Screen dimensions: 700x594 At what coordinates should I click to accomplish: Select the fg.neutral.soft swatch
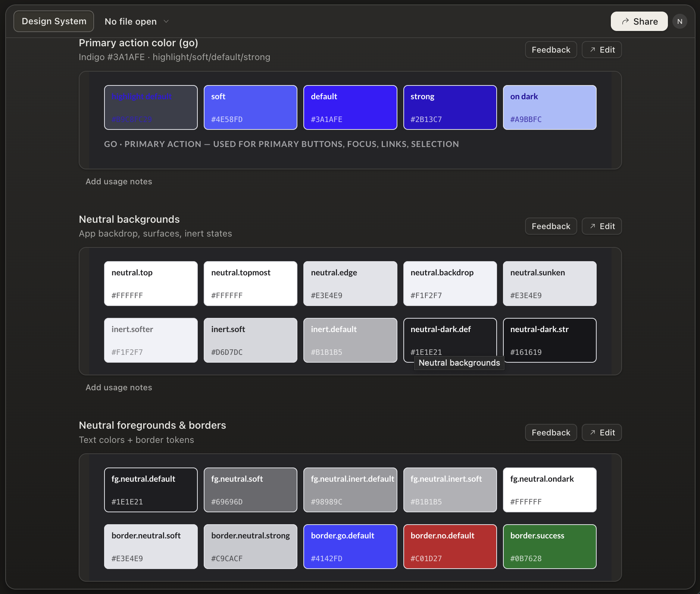[x=250, y=490]
